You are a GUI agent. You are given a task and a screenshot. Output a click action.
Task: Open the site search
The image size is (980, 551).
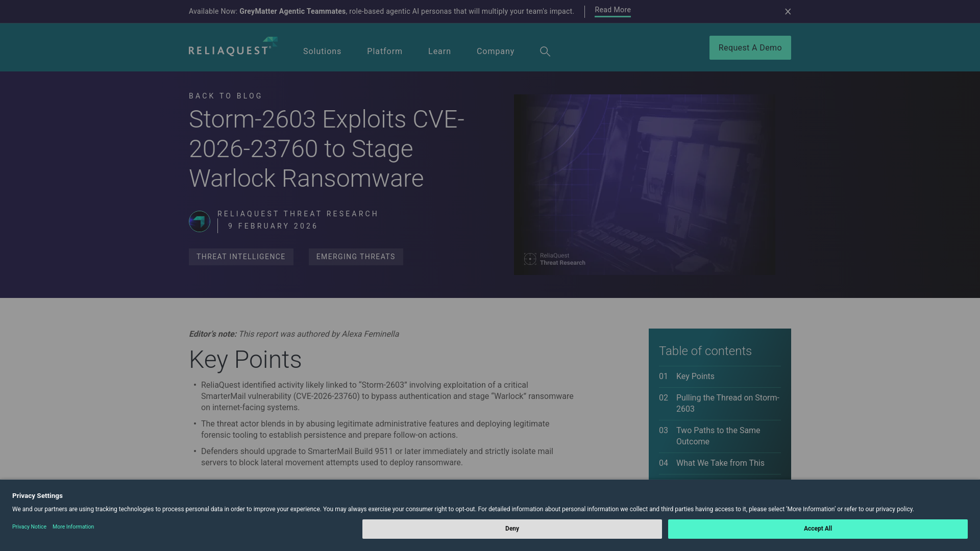(545, 51)
